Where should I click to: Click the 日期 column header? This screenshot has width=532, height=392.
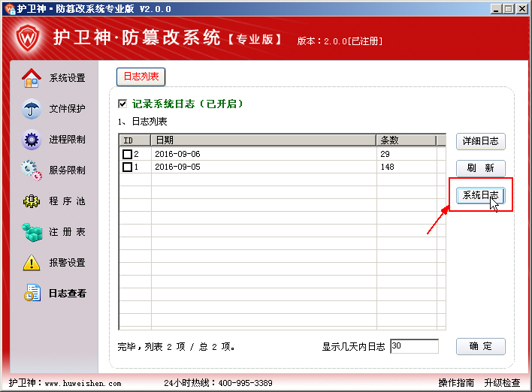tap(263, 140)
